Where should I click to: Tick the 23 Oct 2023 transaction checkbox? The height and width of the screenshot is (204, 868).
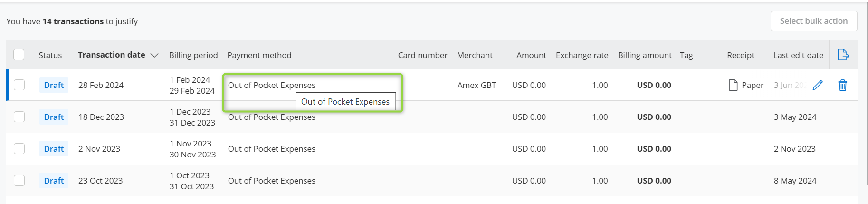click(19, 181)
